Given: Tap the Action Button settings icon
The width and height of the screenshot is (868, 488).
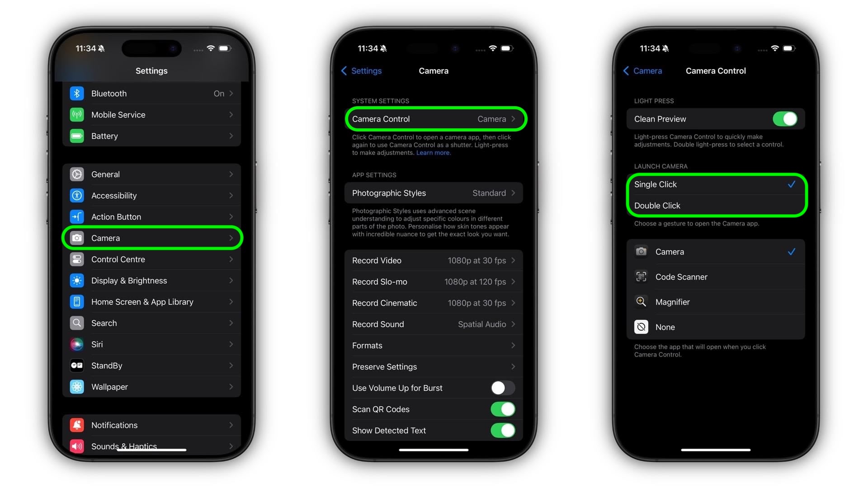Looking at the screenshot, I should click(x=77, y=216).
